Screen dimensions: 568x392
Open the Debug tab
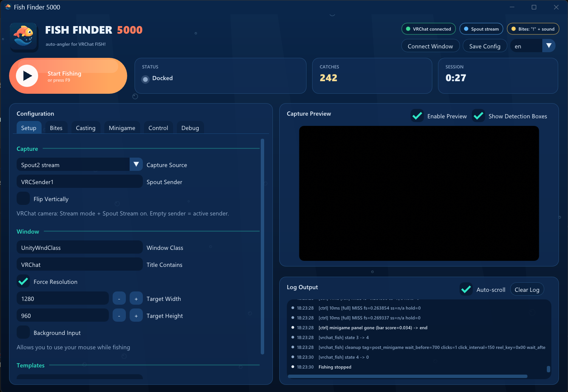190,128
